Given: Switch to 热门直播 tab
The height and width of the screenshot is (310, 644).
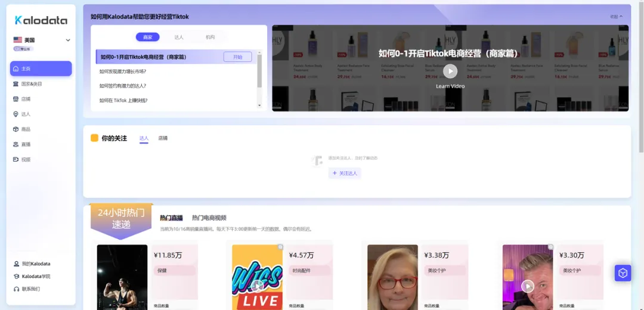Looking at the screenshot, I should click(171, 218).
